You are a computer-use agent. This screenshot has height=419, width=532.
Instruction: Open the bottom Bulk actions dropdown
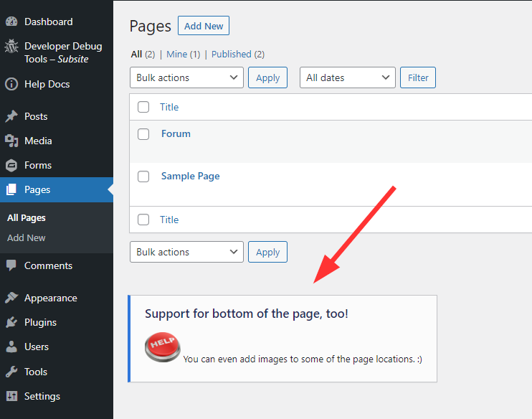tap(186, 252)
